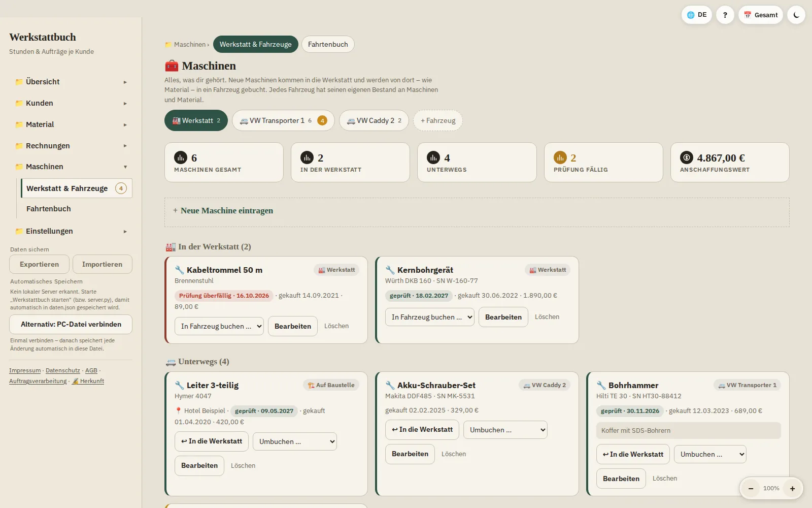812x508 pixels.
Task: Expand the Kunden sidebar section
Action: (71, 103)
